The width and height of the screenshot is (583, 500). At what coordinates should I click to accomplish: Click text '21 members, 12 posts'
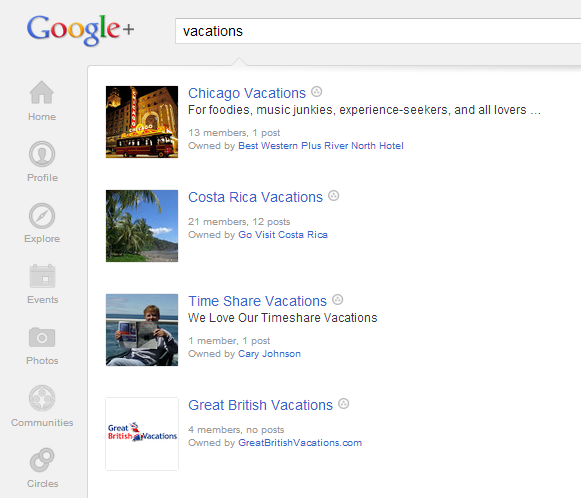[239, 222]
